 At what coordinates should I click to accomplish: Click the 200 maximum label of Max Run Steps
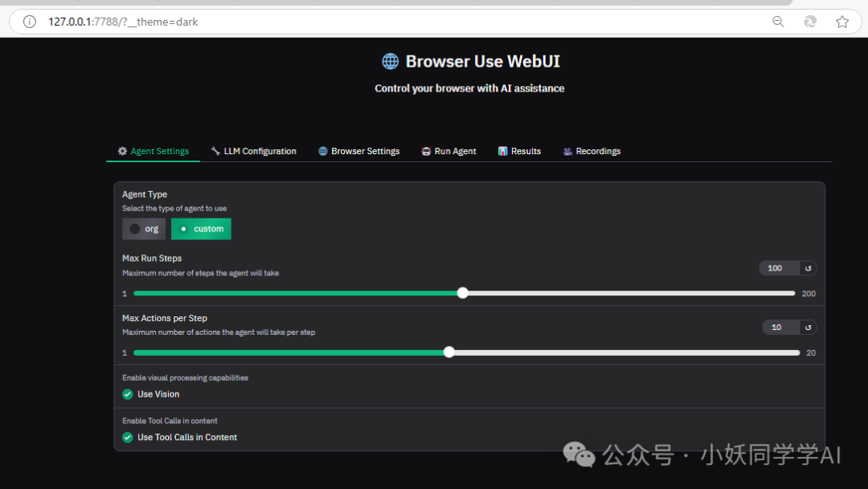tap(809, 294)
